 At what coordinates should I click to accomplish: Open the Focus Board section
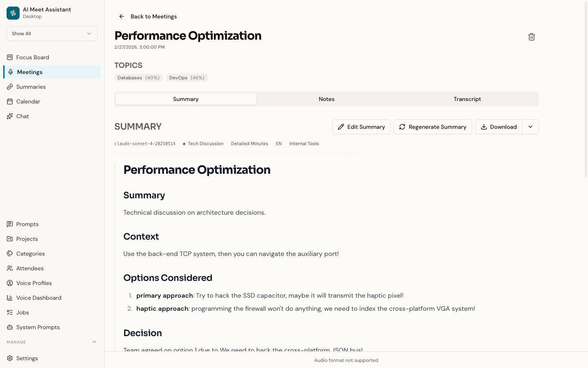(x=32, y=57)
